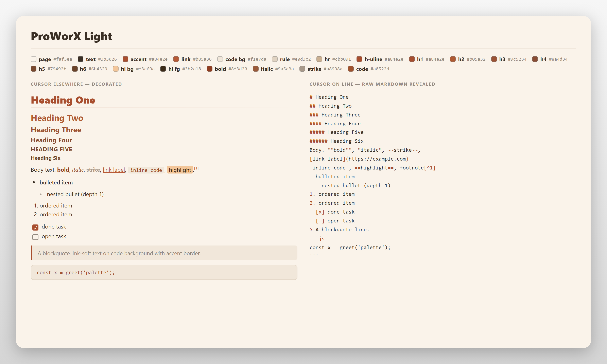Viewport: 607px width, 364px height.
Task: Check the open task checkbox
Action: [35, 237]
